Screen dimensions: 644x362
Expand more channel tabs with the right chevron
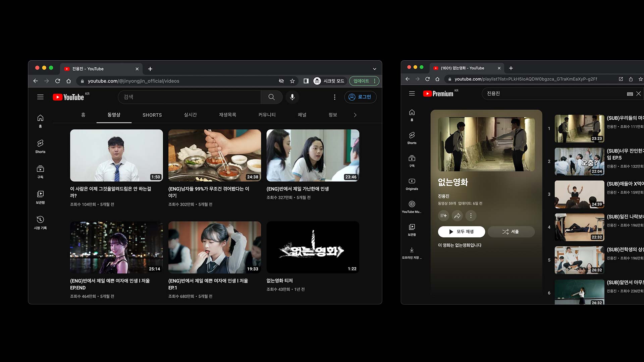click(355, 115)
